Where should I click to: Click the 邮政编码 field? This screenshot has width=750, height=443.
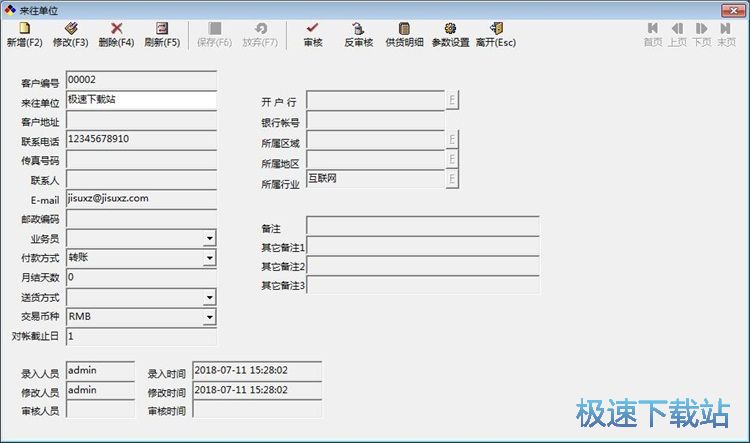[x=141, y=219]
